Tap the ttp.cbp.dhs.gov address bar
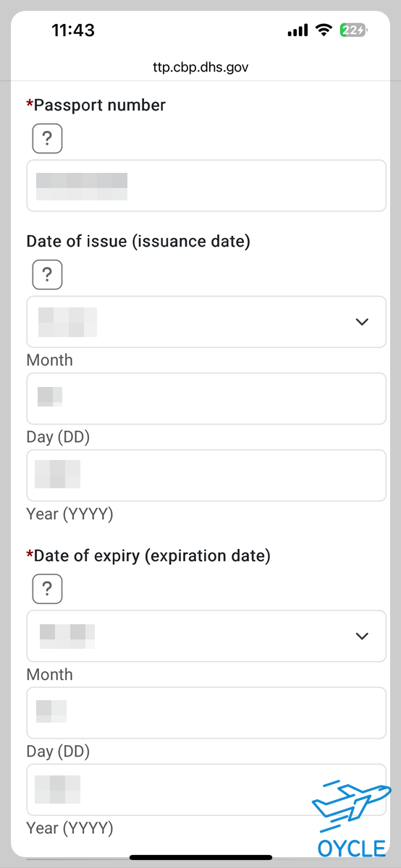The height and width of the screenshot is (868, 401). click(x=200, y=67)
